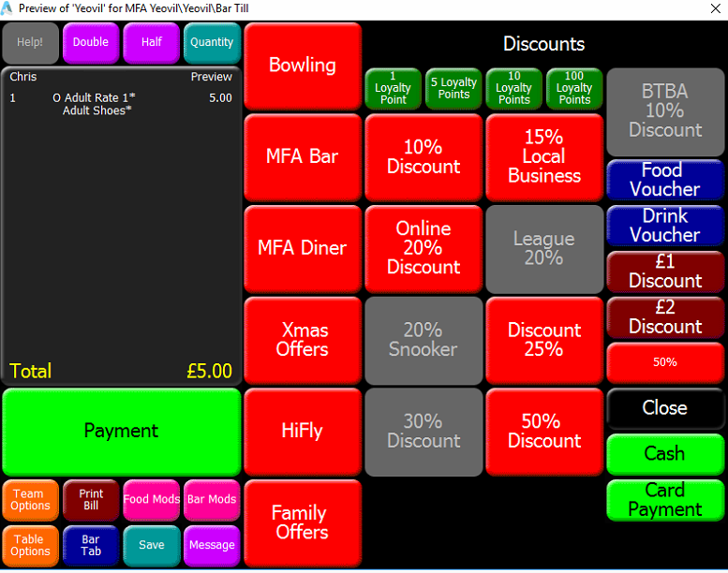Open the MFA Bar category
Viewport: 728px width, 573px height.
point(303,156)
